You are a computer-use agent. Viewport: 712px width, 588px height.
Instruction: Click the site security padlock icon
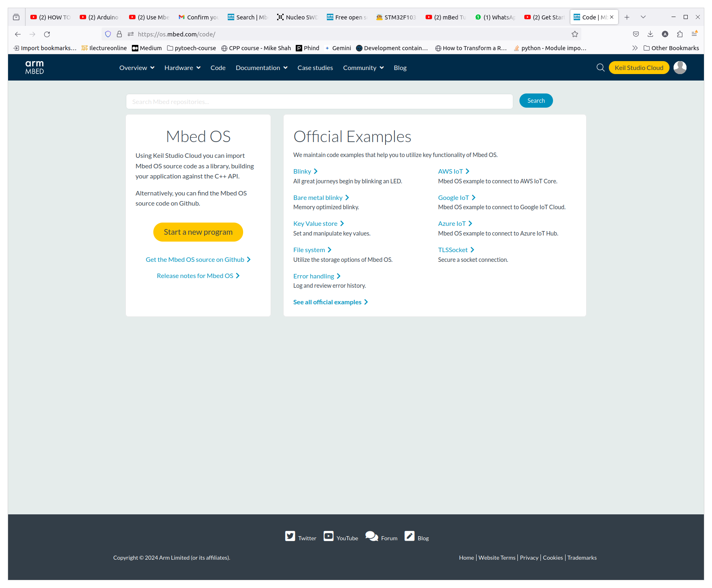(119, 34)
